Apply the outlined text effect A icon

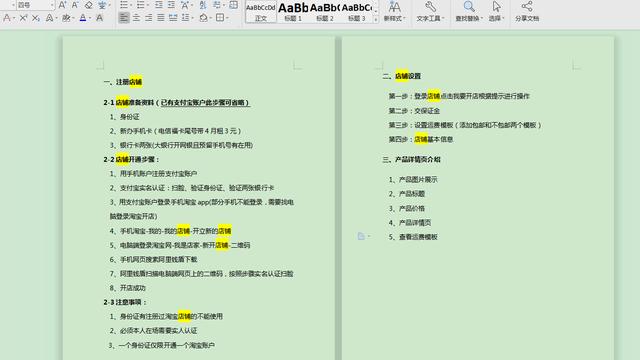[x=49, y=18]
